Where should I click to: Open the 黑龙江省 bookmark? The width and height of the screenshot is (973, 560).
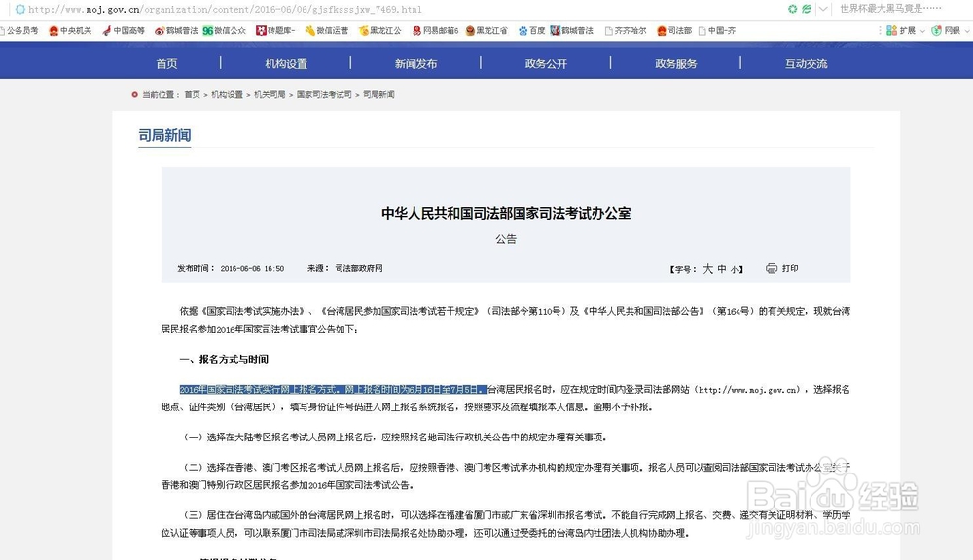click(486, 30)
